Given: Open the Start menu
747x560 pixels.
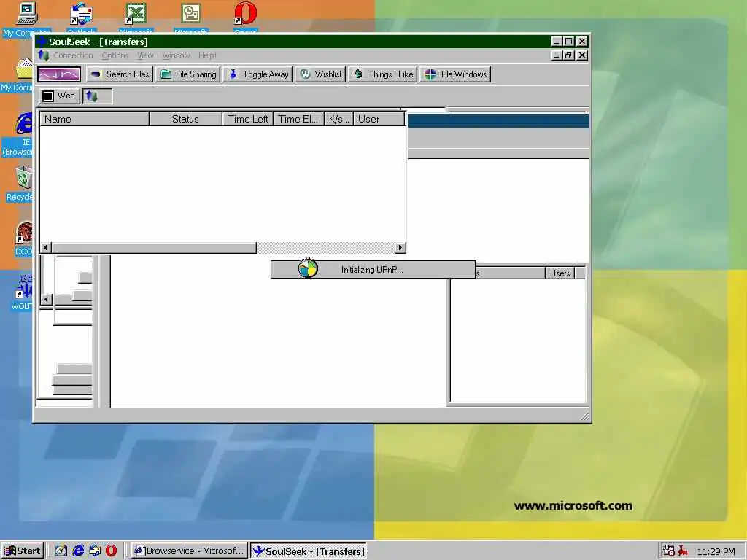Looking at the screenshot, I should click(23, 551).
